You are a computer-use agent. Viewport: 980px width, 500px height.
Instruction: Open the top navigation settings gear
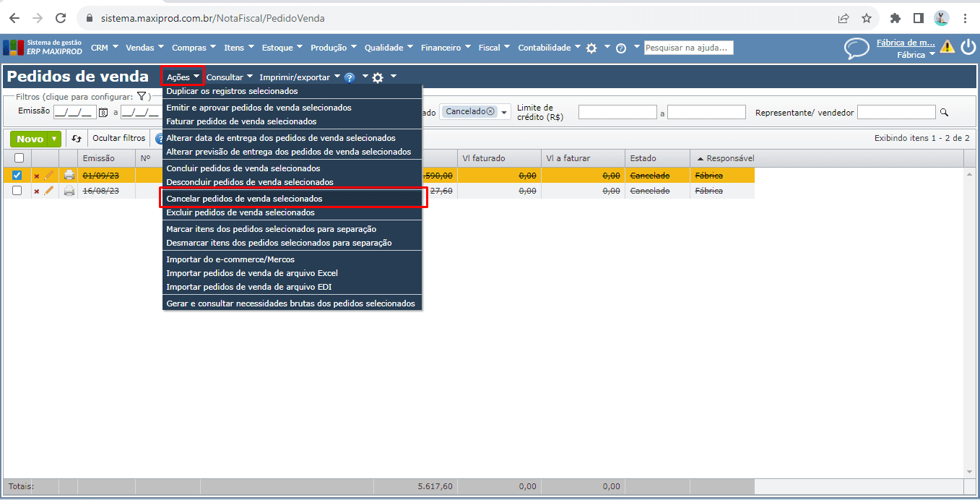(591, 48)
